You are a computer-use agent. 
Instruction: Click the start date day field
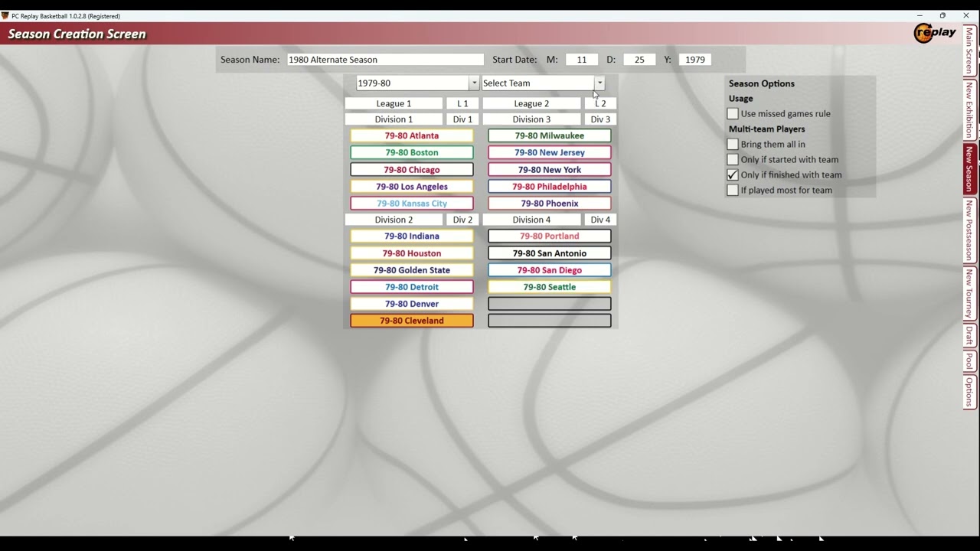tap(639, 59)
